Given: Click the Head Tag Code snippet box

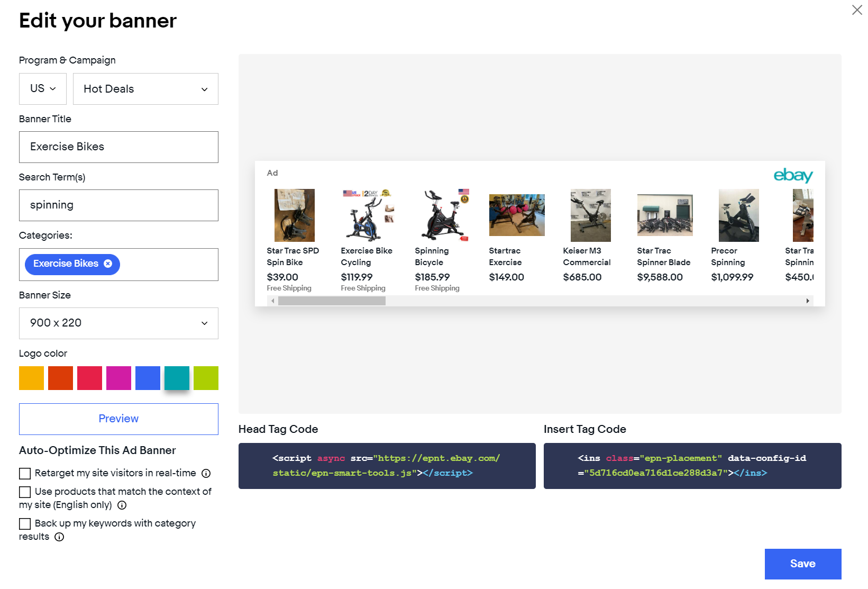Looking at the screenshot, I should click(x=387, y=466).
